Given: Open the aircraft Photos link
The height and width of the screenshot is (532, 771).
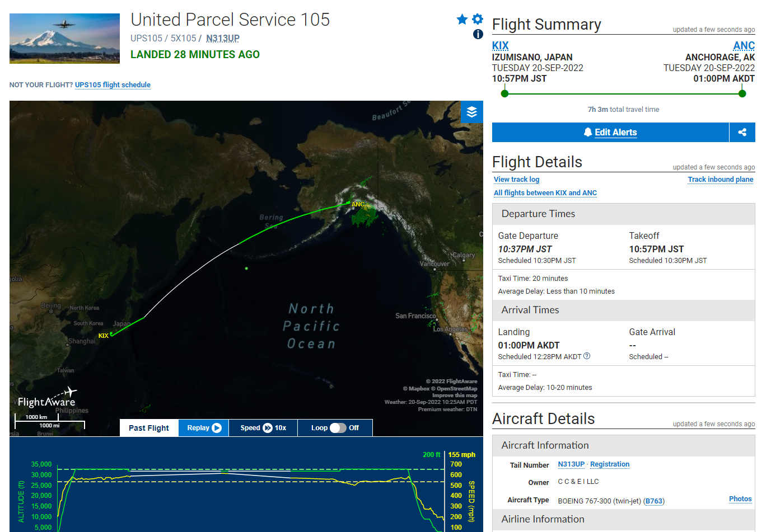Looking at the screenshot, I should click(x=740, y=499).
